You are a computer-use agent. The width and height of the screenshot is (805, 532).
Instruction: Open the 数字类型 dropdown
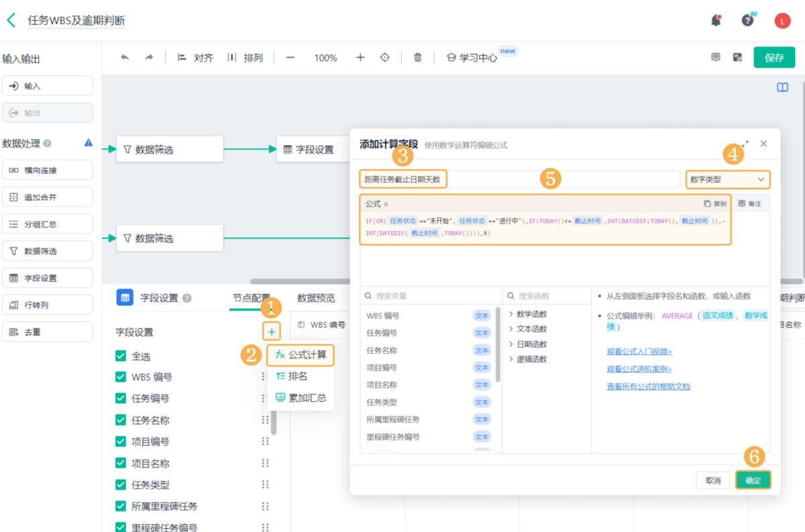727,179
